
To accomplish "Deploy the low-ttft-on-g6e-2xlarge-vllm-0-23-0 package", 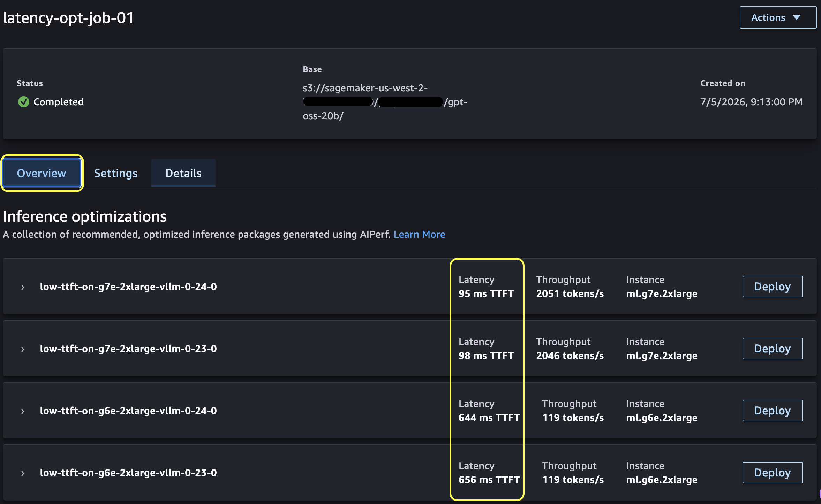I will [773, 473].
